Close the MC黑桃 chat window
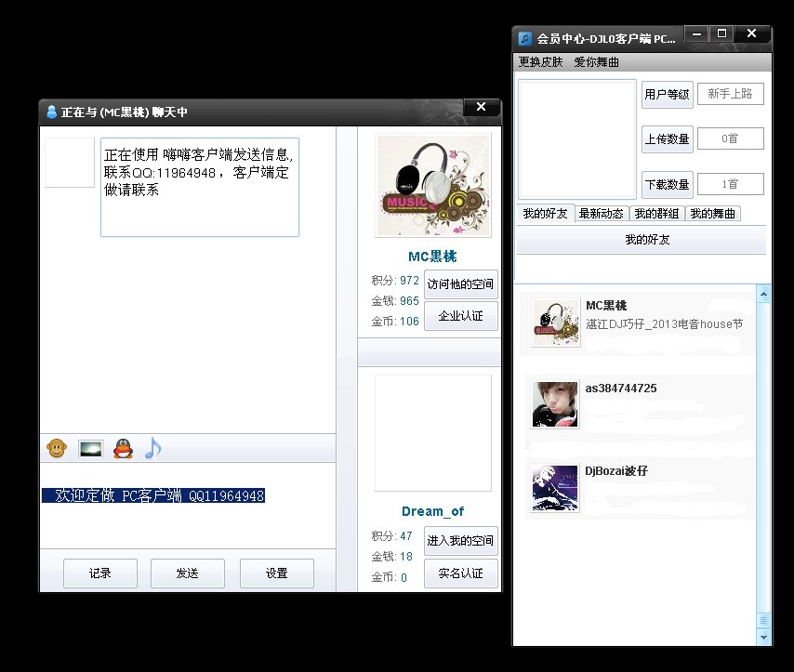The width and height of the screenshot is (794, 672). (x=481, y=107)
